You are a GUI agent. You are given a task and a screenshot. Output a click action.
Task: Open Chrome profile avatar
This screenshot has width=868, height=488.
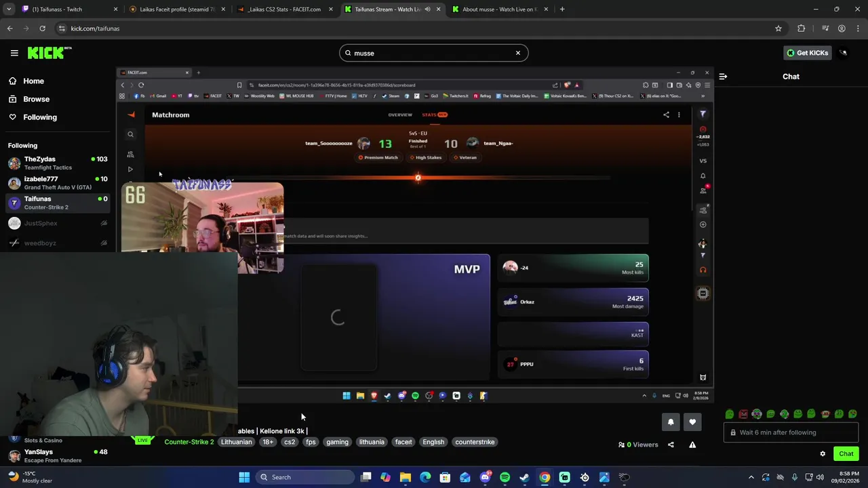[842, 28]
